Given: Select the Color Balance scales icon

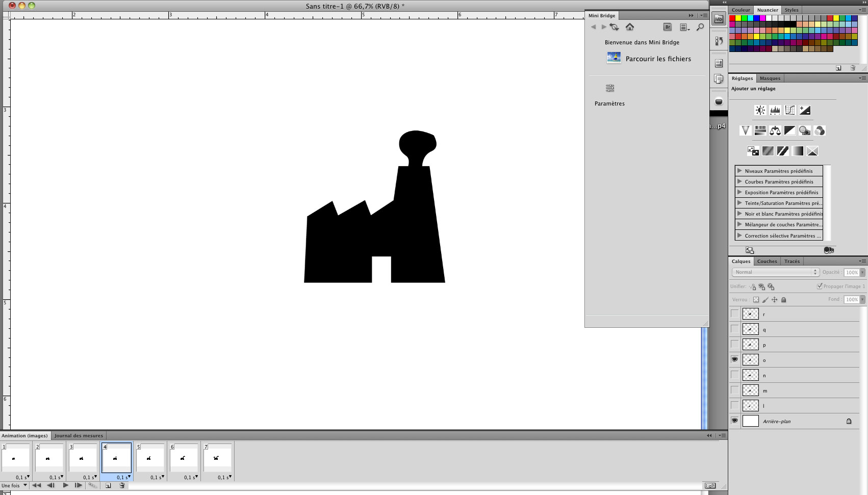Looking at the screenshot, I should (775, 131).
